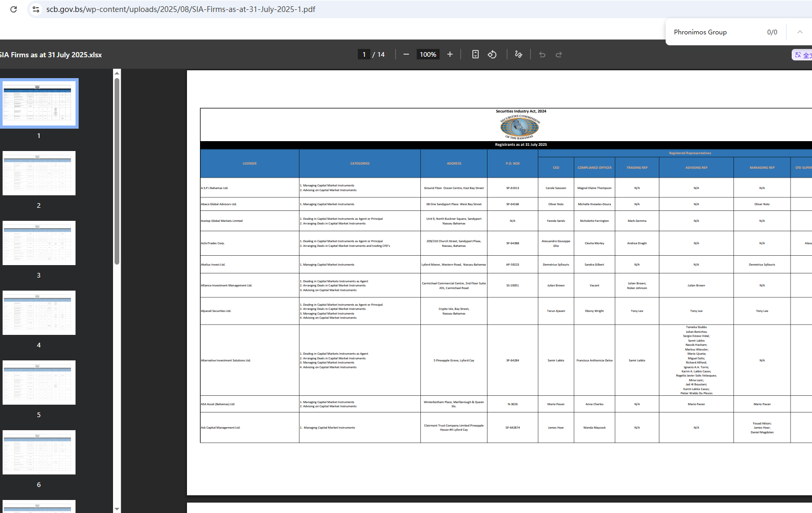Click the thumbnail sidebar scrollbar thumb

(117, 171)
